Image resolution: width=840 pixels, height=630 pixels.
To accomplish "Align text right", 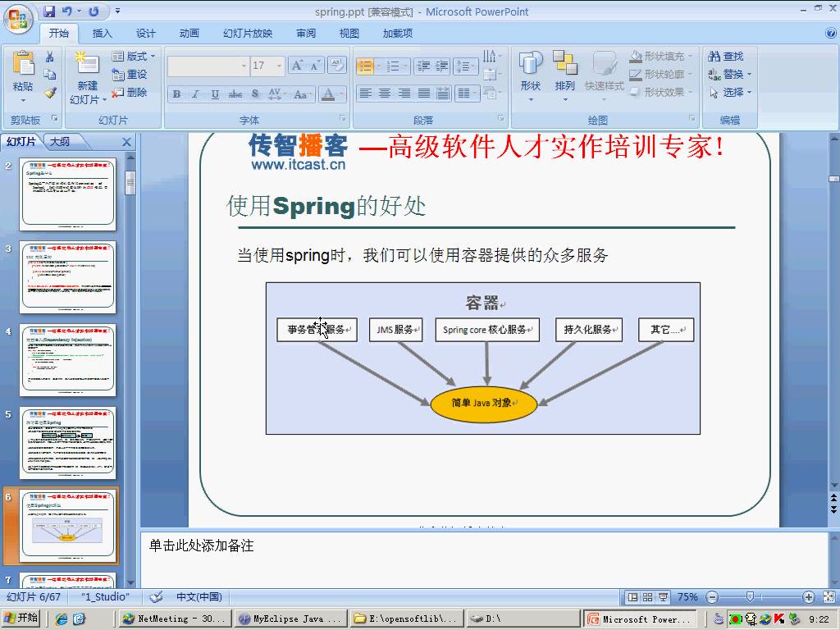I will [x=404, y=94].
